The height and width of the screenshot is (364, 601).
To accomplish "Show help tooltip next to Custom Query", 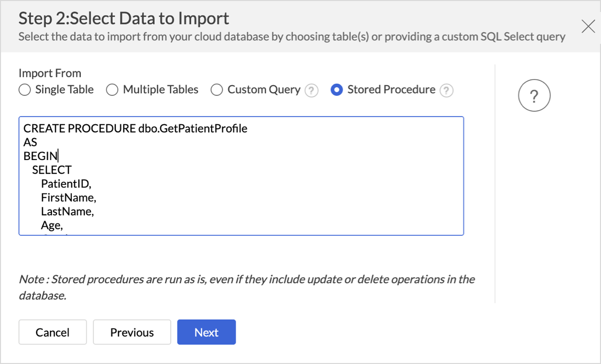I will click(312, 90).
